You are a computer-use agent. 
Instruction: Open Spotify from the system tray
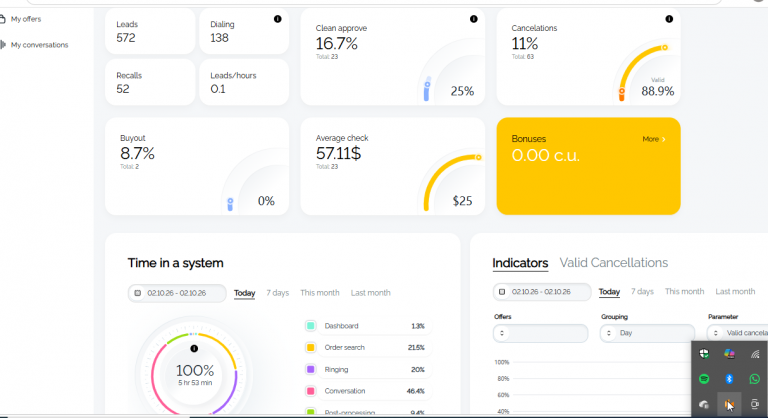click(x=704, y=379)
